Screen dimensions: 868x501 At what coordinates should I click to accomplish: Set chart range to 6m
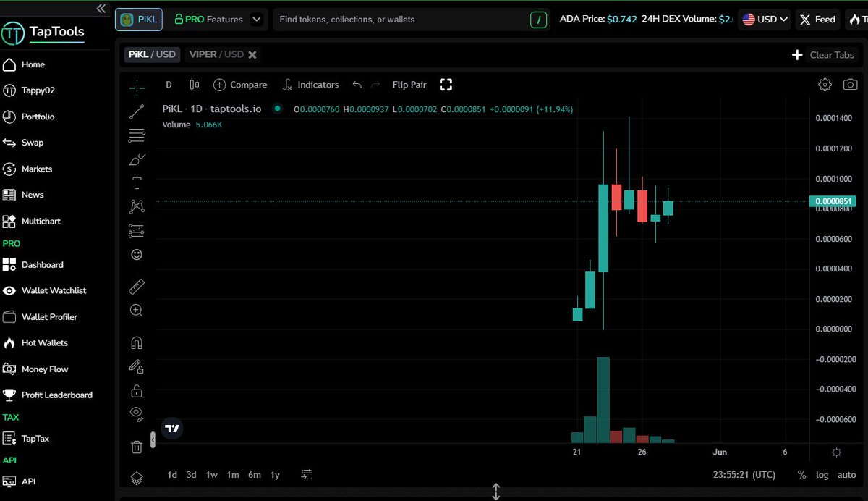point(255,475)
